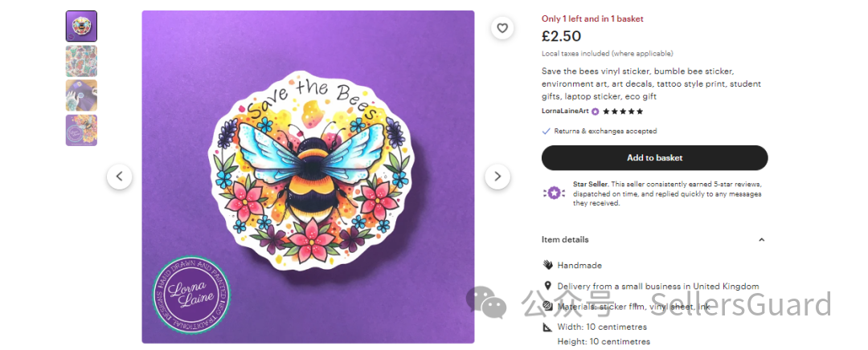Viewport: 868px width, 350px height.
Task: Click the main Save the Bees image
Action: click(308, 177)
